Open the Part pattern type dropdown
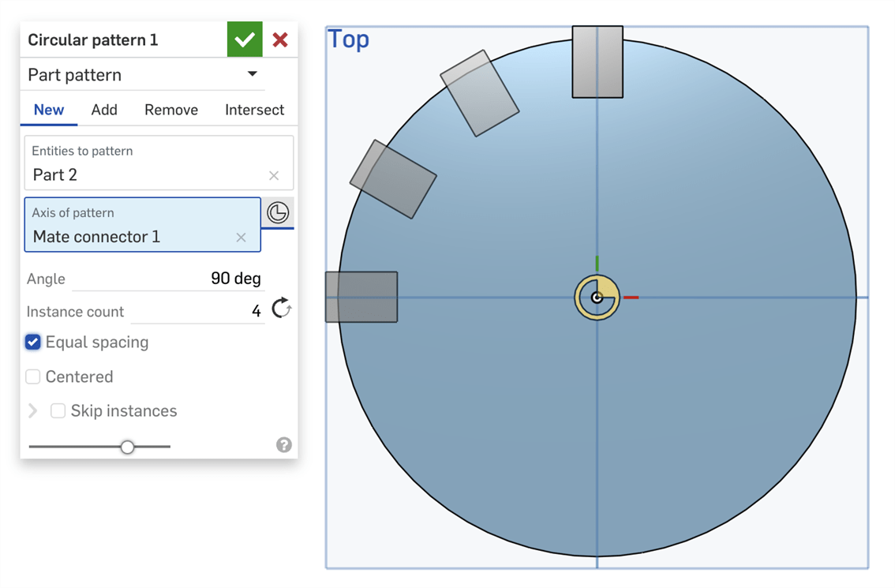This screenshot has height=588, width=895. [143, 75]
